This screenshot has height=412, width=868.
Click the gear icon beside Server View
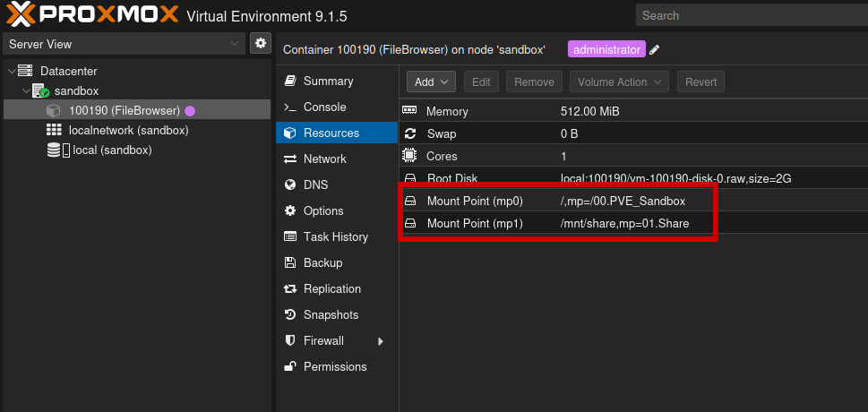[x=261, y=44]
